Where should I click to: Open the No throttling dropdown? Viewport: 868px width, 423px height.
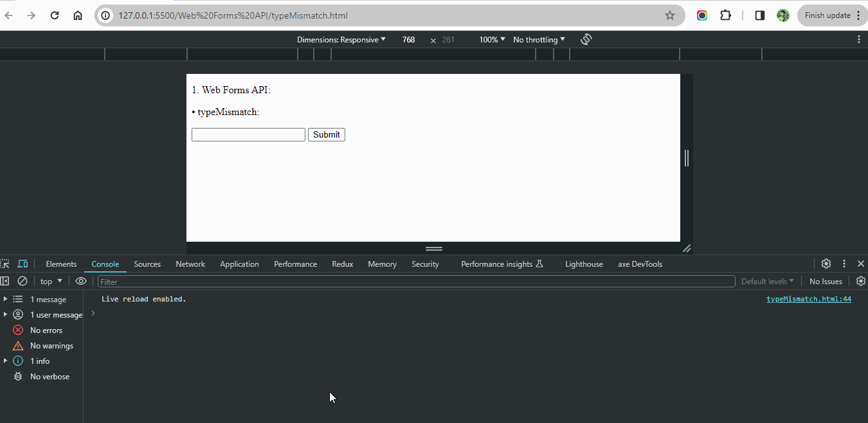click(538, 39)
